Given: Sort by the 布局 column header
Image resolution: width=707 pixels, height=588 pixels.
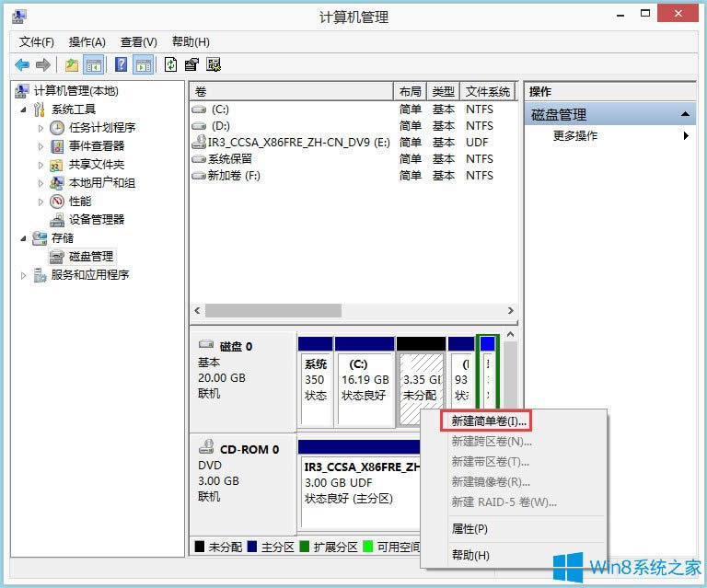Looking at the screenshot, I should [x=411, y=91].
